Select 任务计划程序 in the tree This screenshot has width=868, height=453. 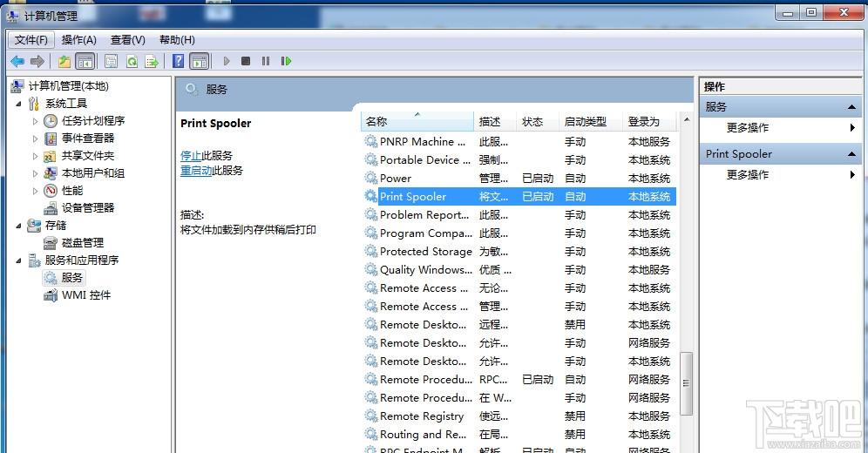click(x=93, y=121)
